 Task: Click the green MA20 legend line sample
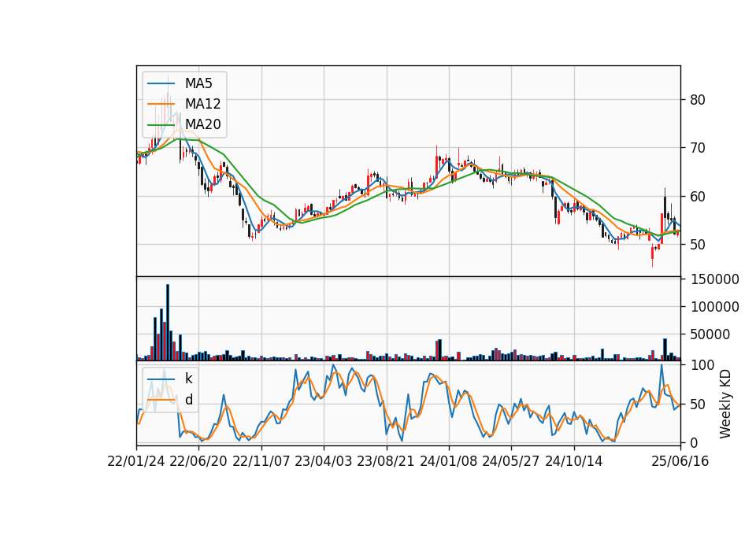[x=161, y=124]
